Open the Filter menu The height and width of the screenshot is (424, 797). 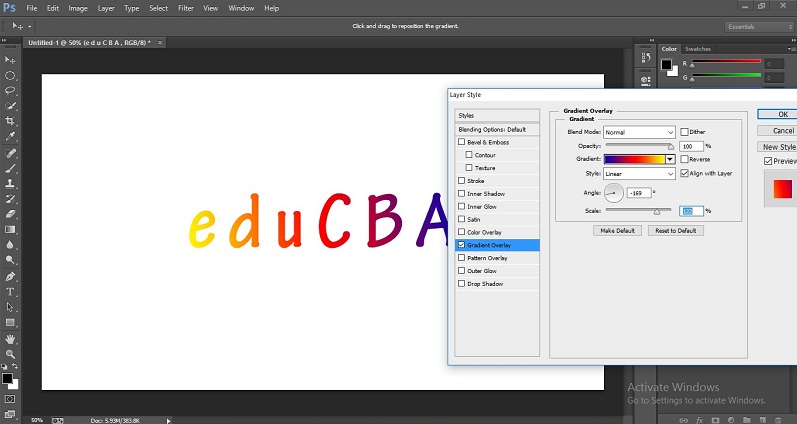186,8
